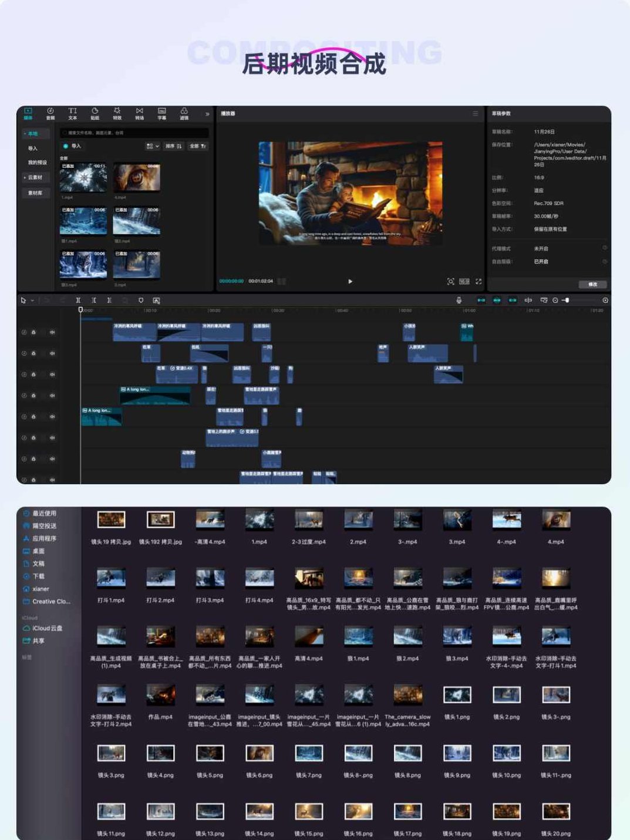Toggle the third track's speaker icon
The image size is (630, 840).
coord(52,375)
